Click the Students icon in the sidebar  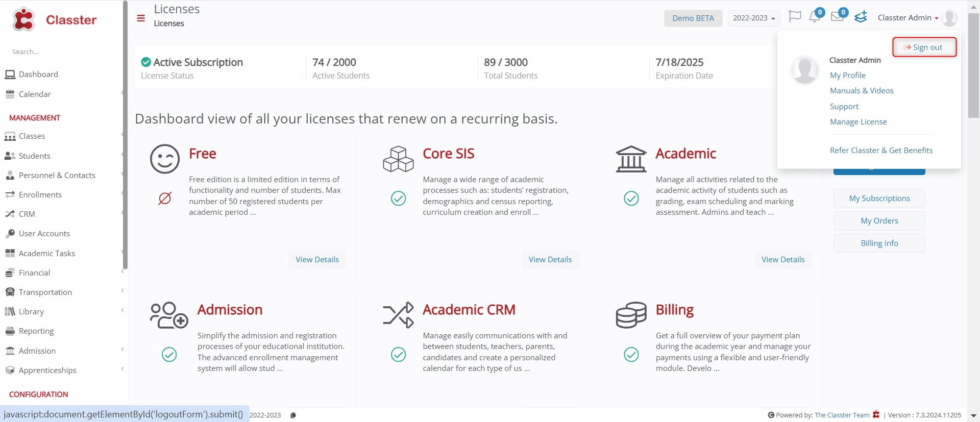tap(10, 156)
